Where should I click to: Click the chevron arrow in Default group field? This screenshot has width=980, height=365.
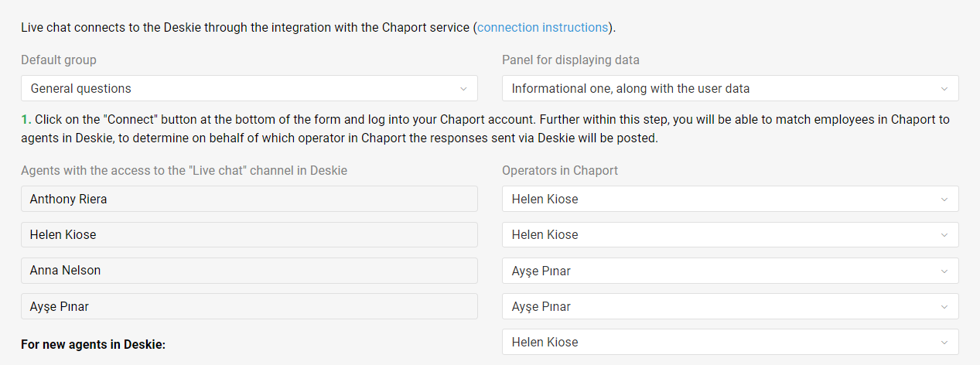pos(463,89)
